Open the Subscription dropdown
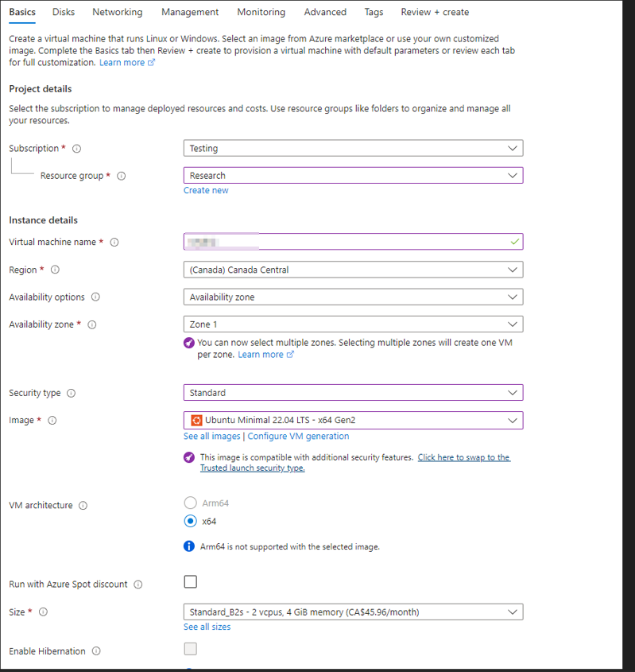 click(x=353, y=148)
